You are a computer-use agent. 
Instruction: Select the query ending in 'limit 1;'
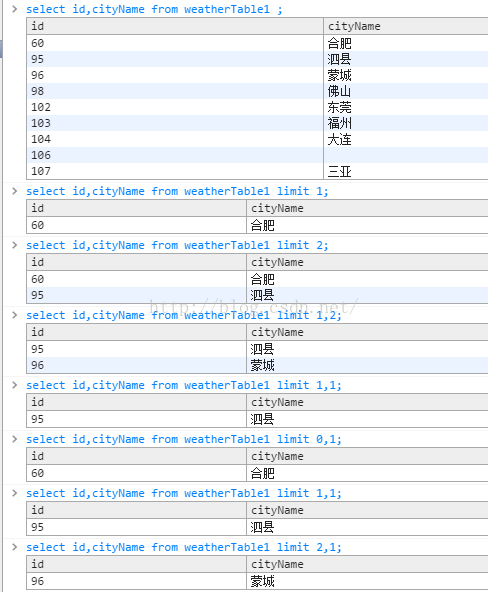coord(177,191)
